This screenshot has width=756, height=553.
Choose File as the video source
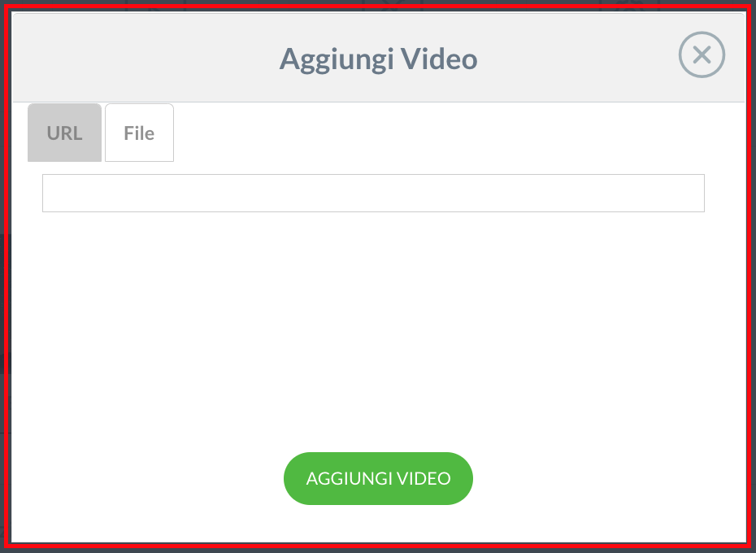[x=139, y=133]
